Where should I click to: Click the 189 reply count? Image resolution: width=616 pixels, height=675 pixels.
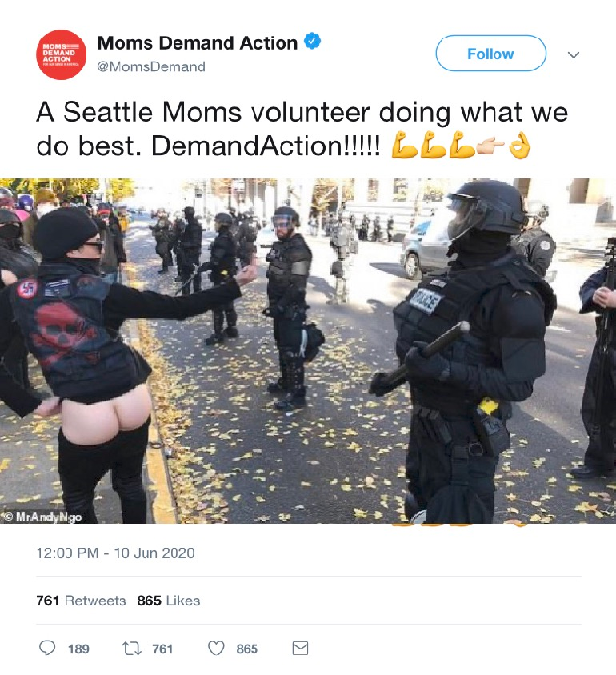[x=78, y=649]
